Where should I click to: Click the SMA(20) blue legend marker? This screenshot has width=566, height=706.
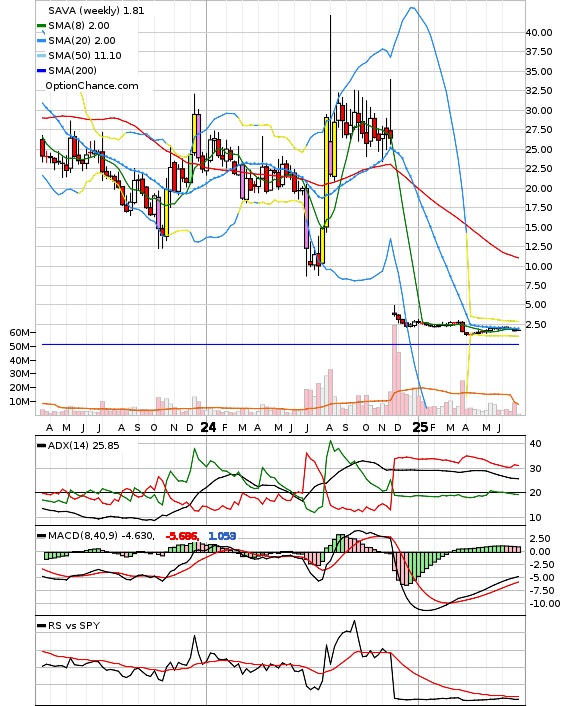41,41
